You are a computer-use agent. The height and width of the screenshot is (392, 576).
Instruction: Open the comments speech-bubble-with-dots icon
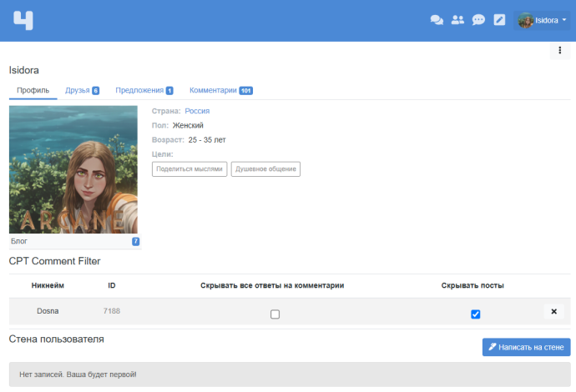coord(478,20)
